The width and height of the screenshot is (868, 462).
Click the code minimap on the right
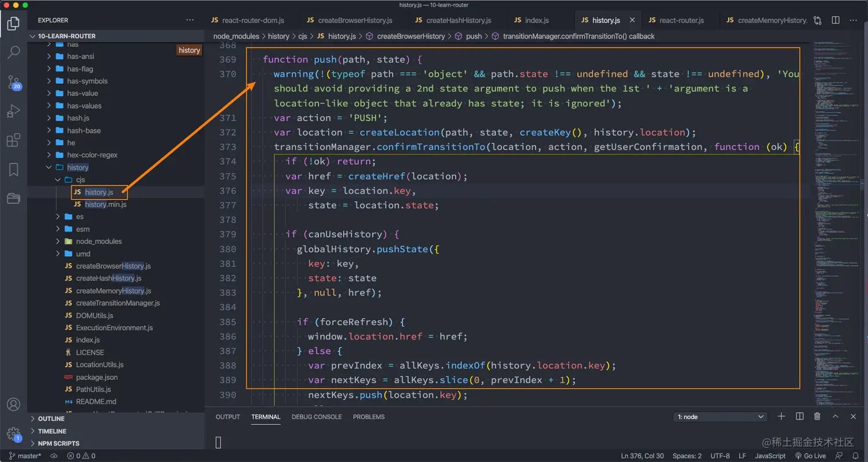point(837,224)
